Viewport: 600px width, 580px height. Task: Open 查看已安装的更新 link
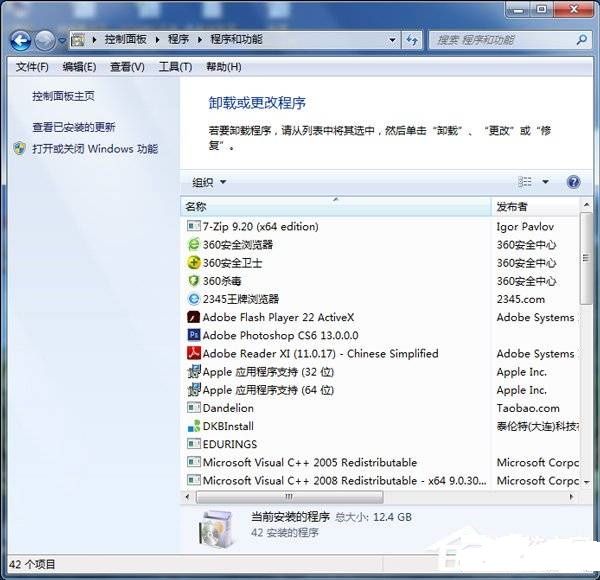point(74,127)
